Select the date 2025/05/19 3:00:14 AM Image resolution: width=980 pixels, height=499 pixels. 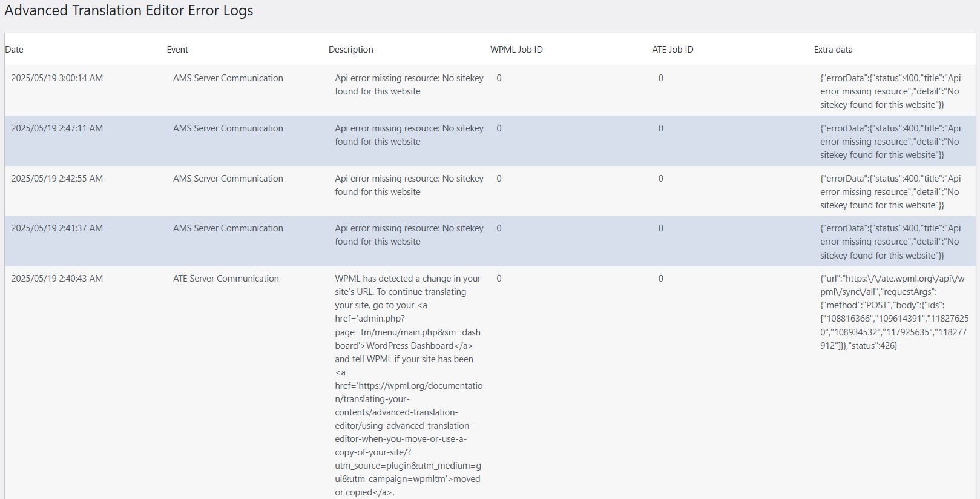(x=57, y=78)
